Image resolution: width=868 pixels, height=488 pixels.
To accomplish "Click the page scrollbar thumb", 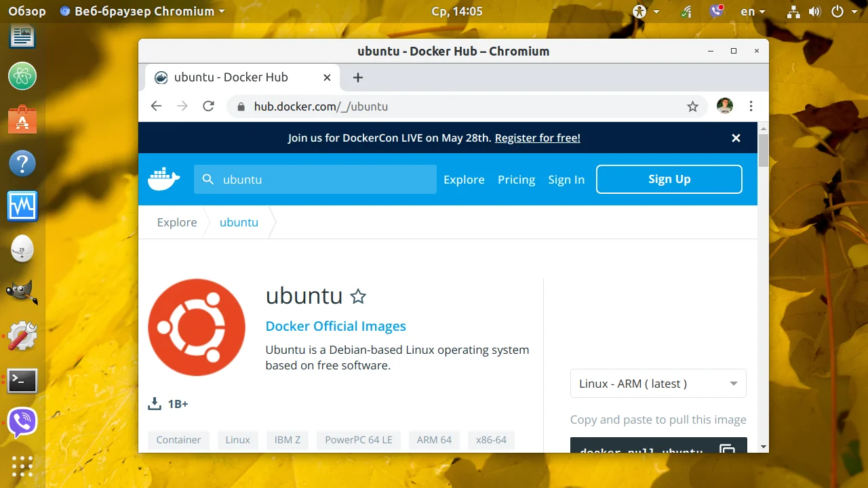I will pos(764,150).
